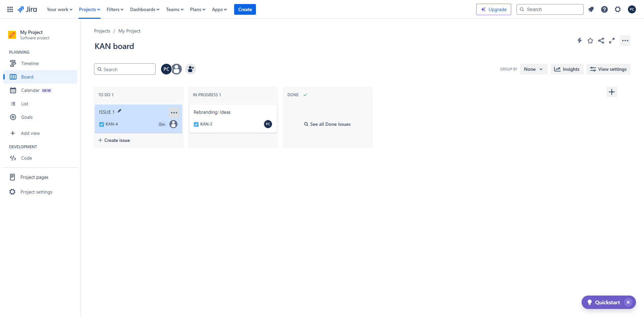Expand the Projects dropdown

tap(90, 9)
